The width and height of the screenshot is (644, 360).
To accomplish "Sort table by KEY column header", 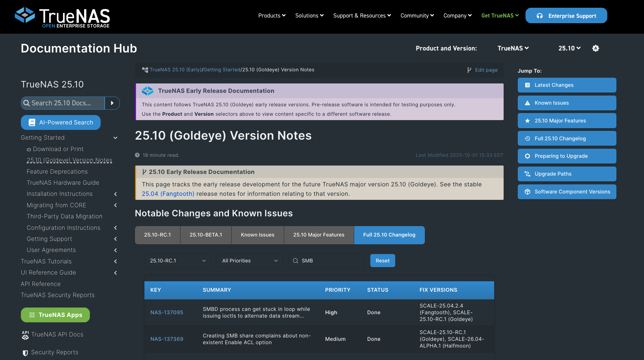I will coord(156,290).
